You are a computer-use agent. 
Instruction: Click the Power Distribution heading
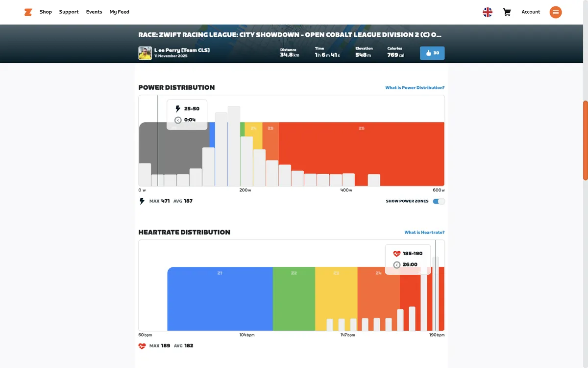click(176, 88)
